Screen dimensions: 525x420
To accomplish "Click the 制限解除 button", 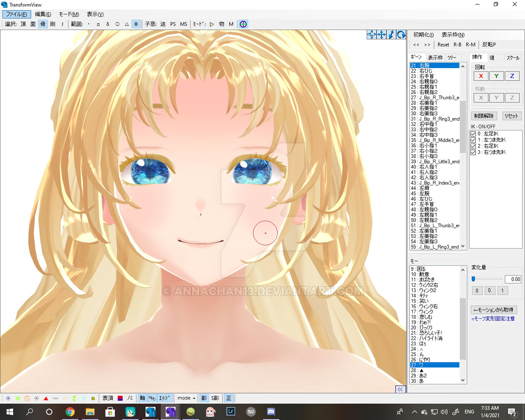I will 484,116.
